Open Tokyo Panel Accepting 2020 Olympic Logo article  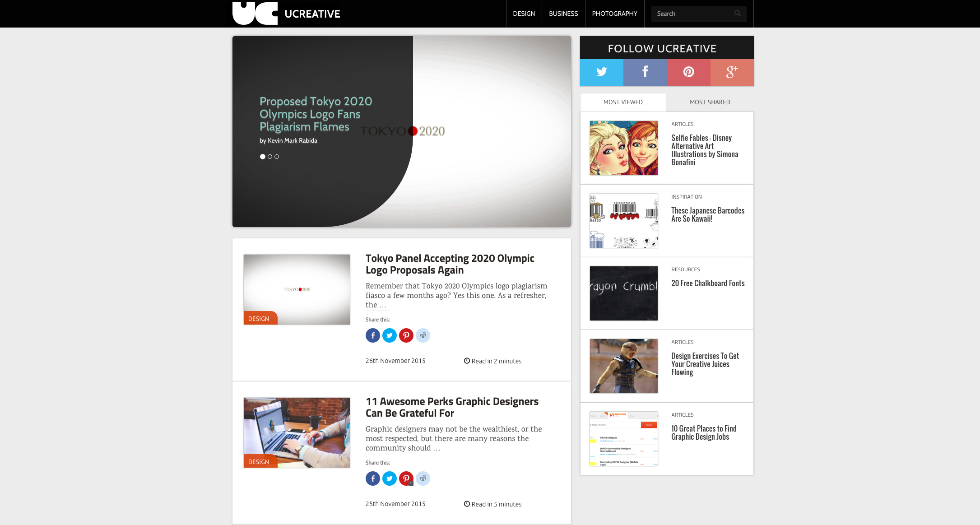(450, 264)
